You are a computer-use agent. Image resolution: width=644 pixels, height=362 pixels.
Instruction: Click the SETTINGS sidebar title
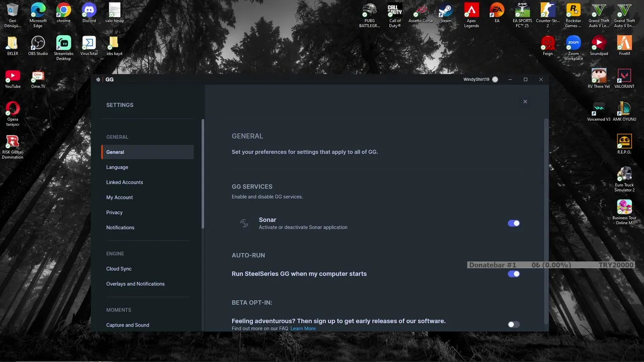tap(120, 105)
